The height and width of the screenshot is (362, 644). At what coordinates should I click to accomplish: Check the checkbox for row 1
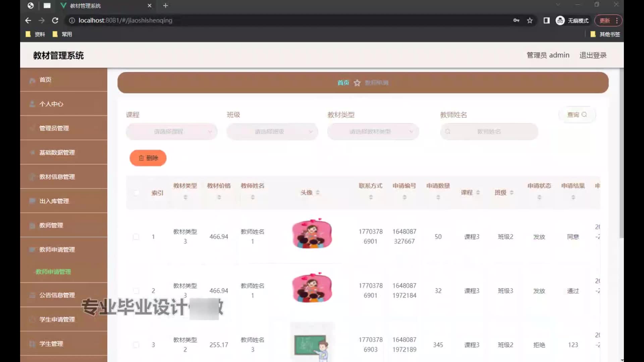[x=136, y=237]
